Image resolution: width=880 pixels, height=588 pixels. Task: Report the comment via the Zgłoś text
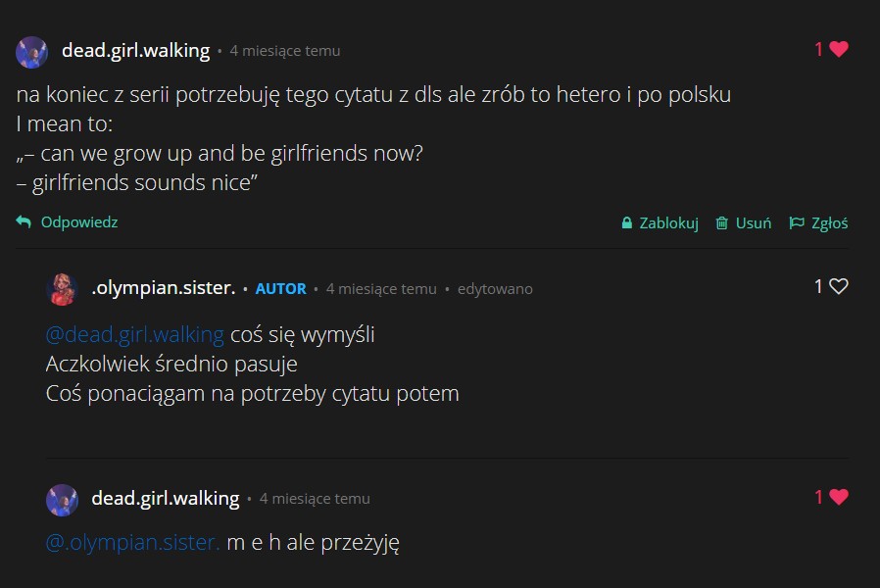point(830,223)
